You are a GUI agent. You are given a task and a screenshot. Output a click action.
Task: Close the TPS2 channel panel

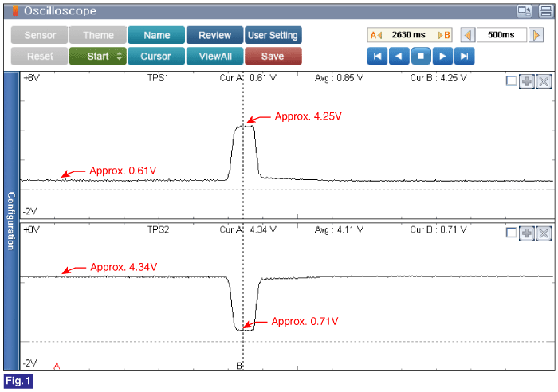[544, 233]
